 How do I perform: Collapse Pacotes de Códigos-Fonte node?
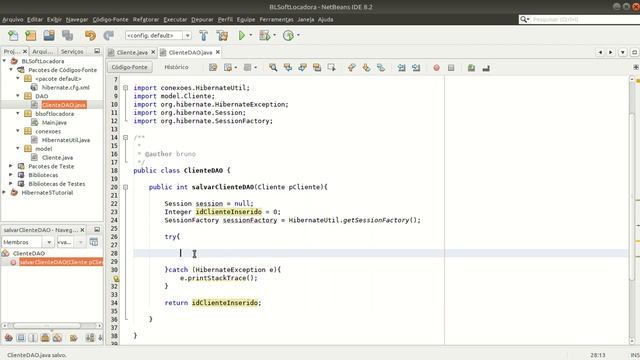11,70
